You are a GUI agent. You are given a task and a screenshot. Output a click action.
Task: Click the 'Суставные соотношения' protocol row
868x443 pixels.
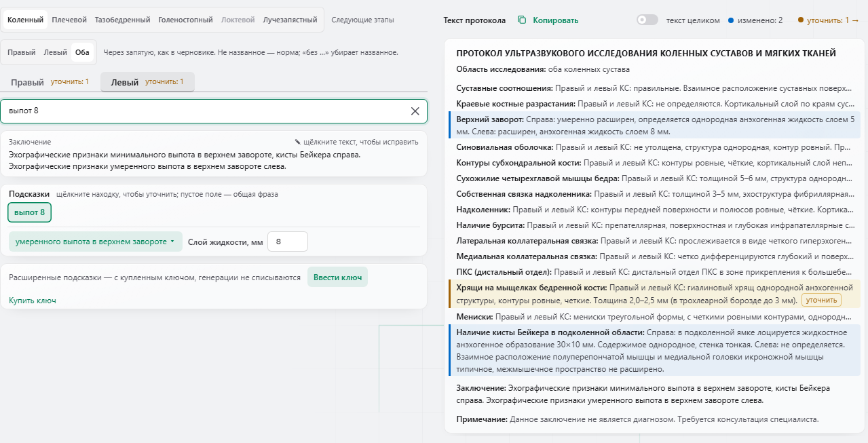(x=654, y=88)
